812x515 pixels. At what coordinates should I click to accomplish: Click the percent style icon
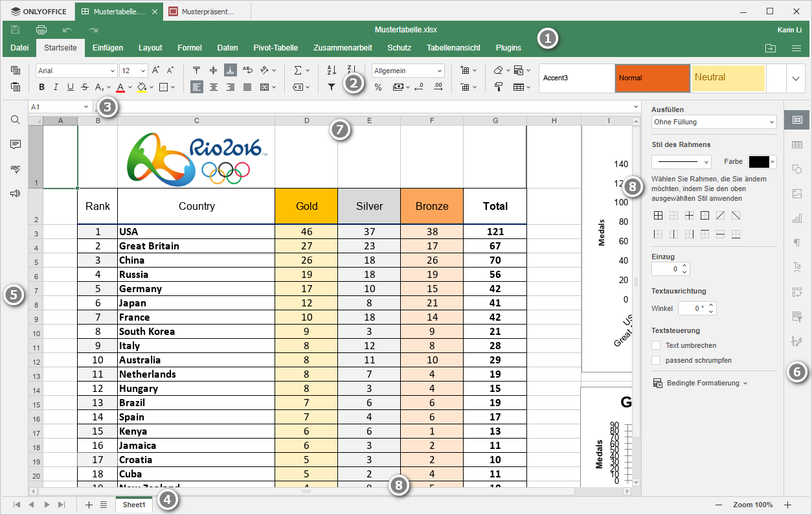(378, 87)
